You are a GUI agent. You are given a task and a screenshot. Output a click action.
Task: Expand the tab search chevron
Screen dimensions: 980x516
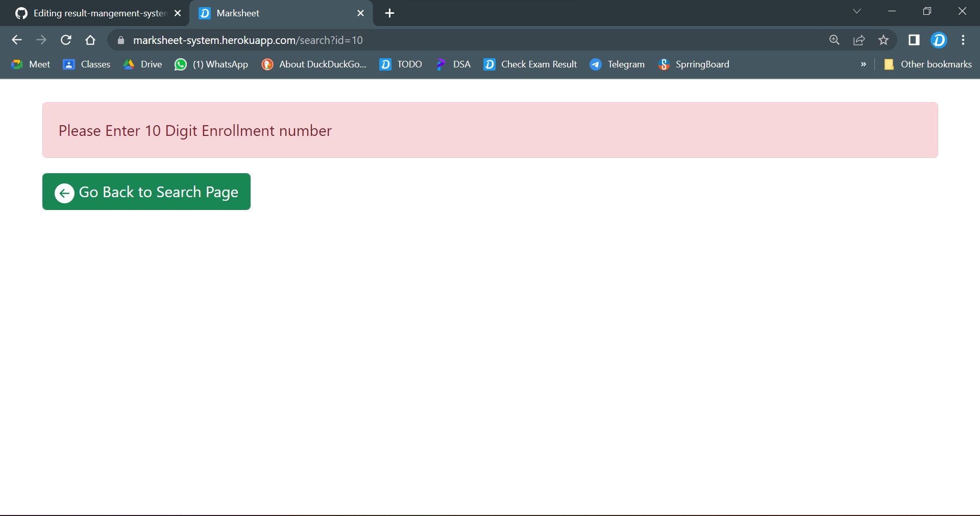click(x=857, y=11)
